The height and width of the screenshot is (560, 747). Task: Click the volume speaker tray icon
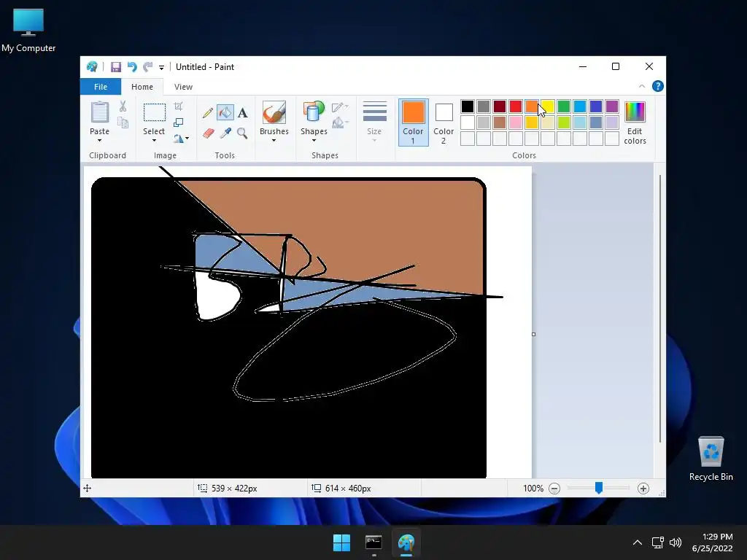pos(676,542)
